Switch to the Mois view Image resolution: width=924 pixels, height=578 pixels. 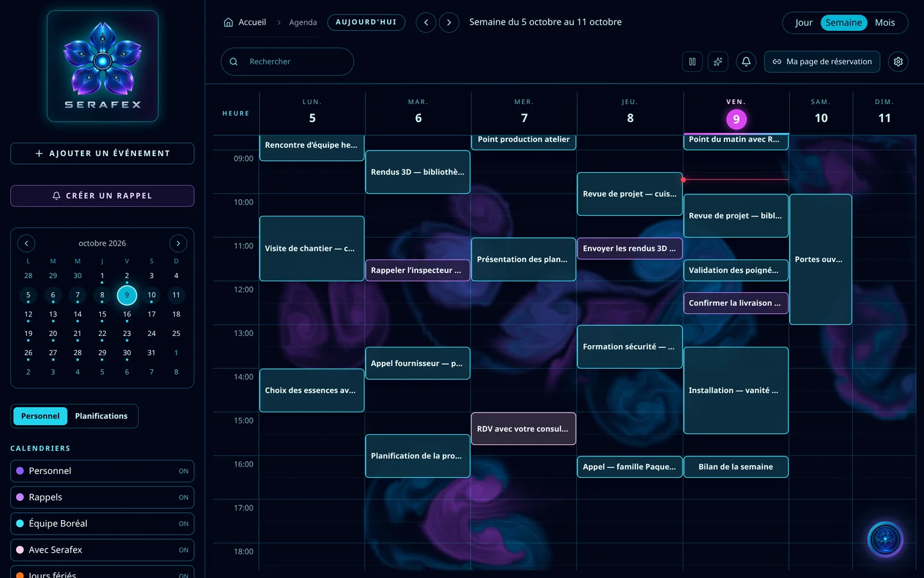(885, 22)
